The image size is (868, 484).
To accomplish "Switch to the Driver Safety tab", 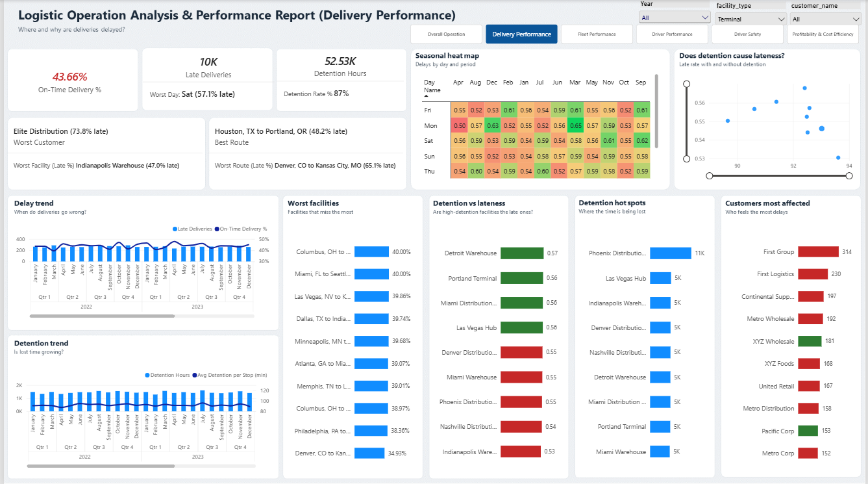I will point(747,34).
